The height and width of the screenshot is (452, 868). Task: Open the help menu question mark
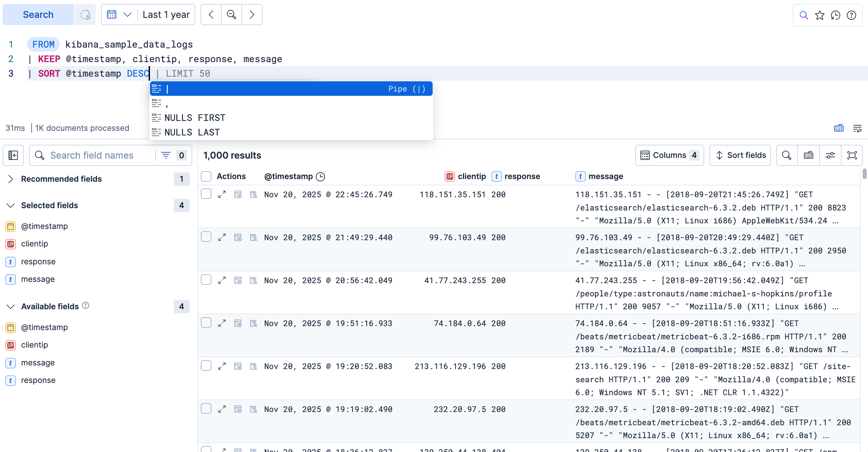pos(852,15)
